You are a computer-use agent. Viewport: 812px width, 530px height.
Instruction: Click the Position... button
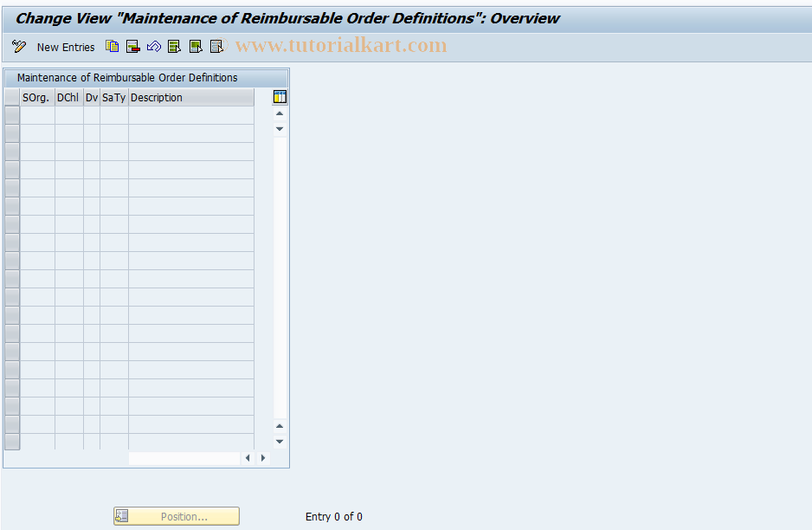coord(177,516)
